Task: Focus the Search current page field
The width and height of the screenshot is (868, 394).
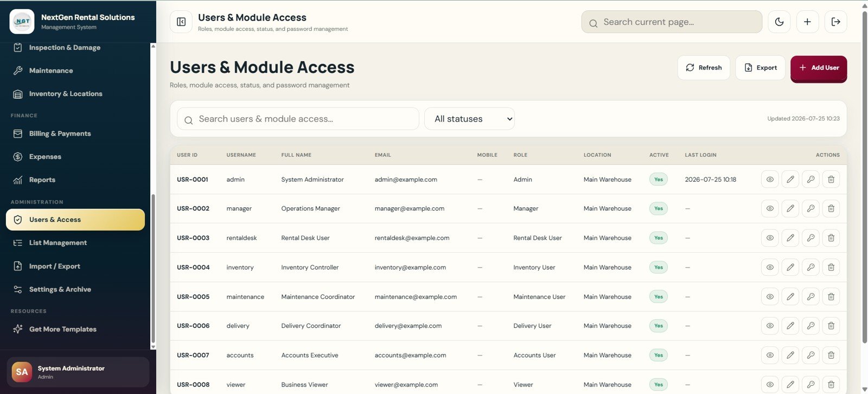Action: pyautogui.click(x=672, y=22)
